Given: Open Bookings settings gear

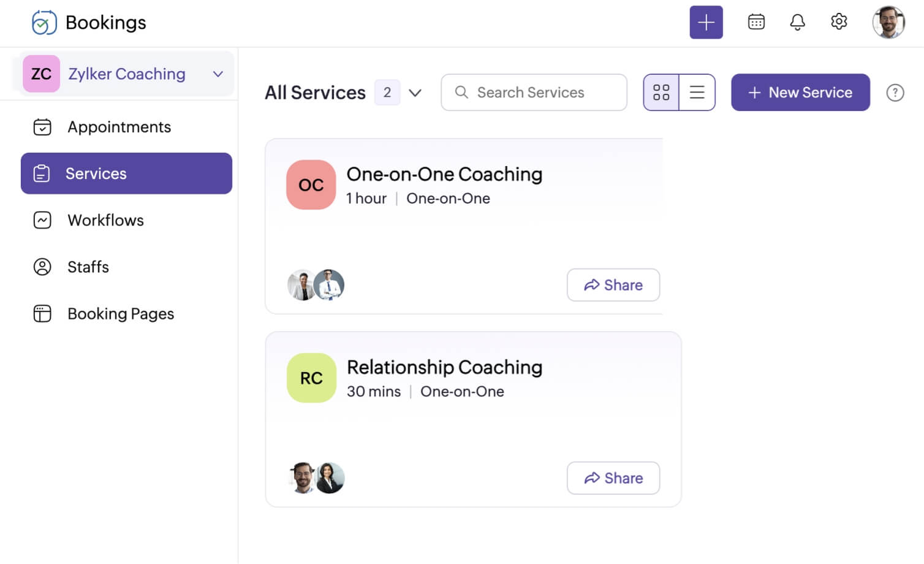Looking at the screenshot, I should point(838,21).
